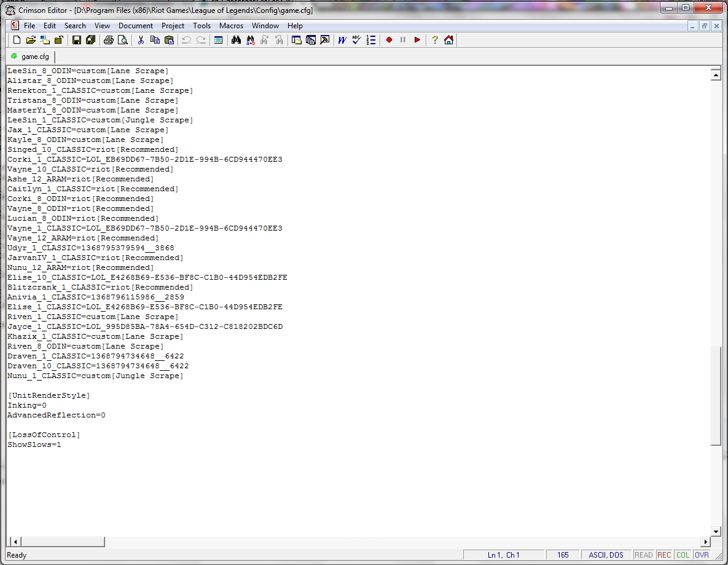Open homepage via house icon
Viewport: 728px width, 565px height.
coord(448,40)
